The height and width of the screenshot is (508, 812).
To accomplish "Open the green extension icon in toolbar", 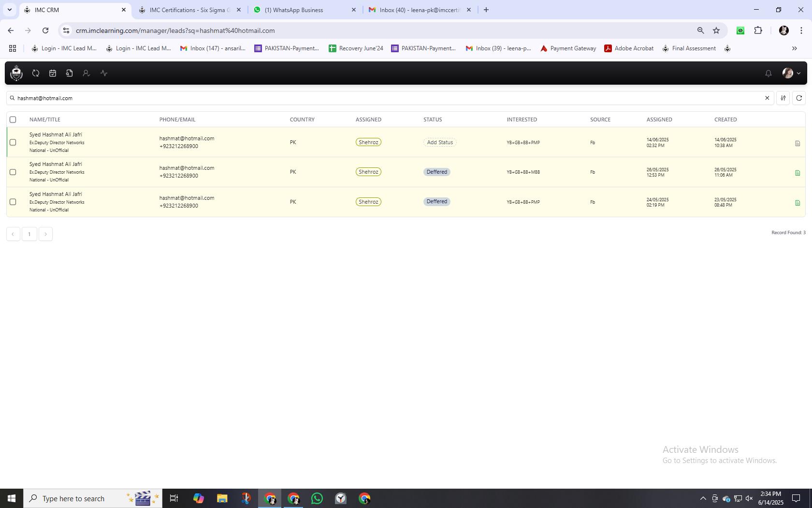I will click(740, 30).
